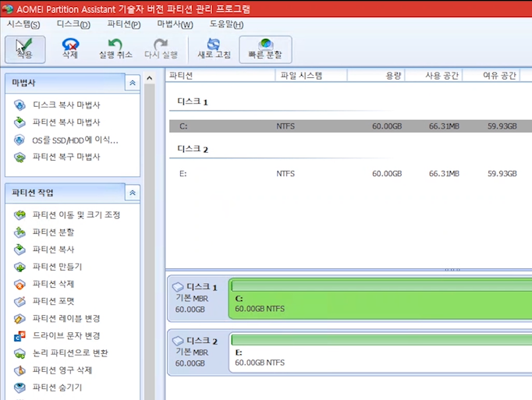Click the 용량 column header
The image size is (532, 400).
pos(376,76)
